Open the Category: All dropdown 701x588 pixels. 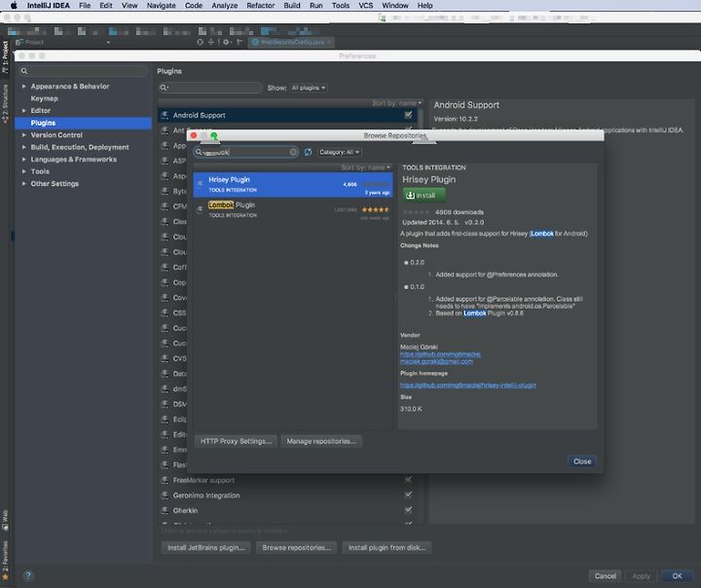click(340, 152)
